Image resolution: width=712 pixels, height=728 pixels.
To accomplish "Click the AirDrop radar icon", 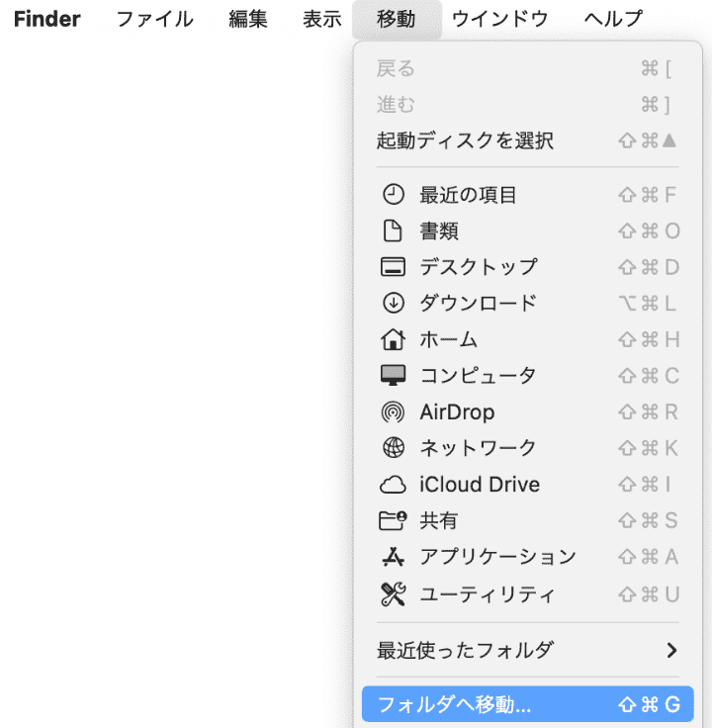I will [x=393, y=411].
